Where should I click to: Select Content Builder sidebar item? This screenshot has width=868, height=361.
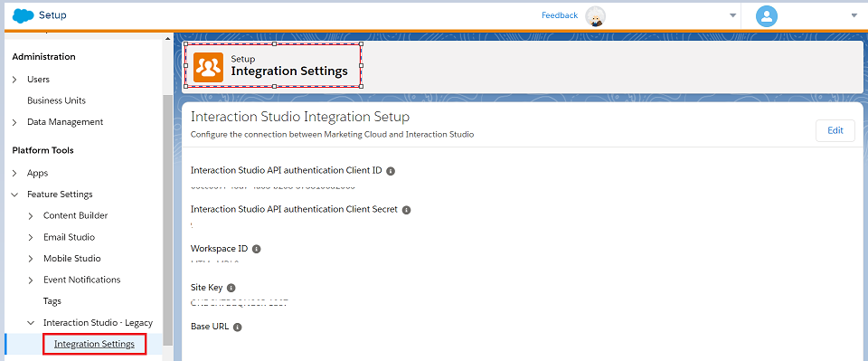(x=75, y=215)
